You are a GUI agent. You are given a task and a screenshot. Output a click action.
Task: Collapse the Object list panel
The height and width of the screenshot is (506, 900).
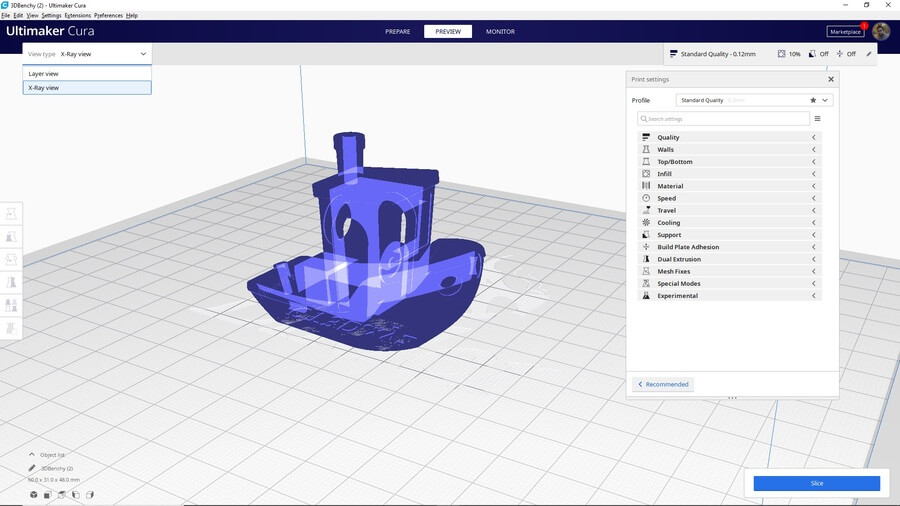click(x=32, y=454)
